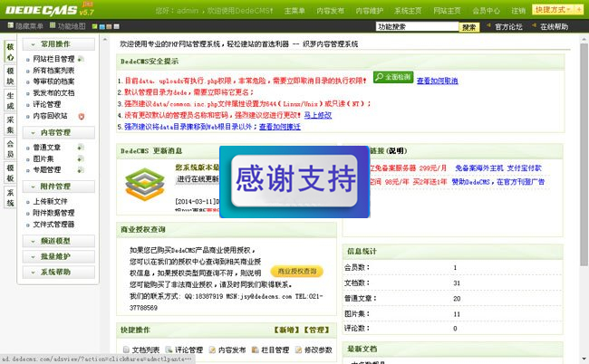Click the sidebar scroll-up arrow
The width and height of the screenshot is (589, 364).
(105, 39)
